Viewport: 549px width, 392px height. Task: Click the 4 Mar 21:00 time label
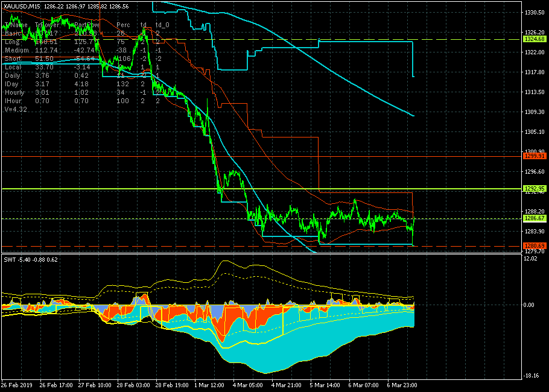click(x=287, y=385)
